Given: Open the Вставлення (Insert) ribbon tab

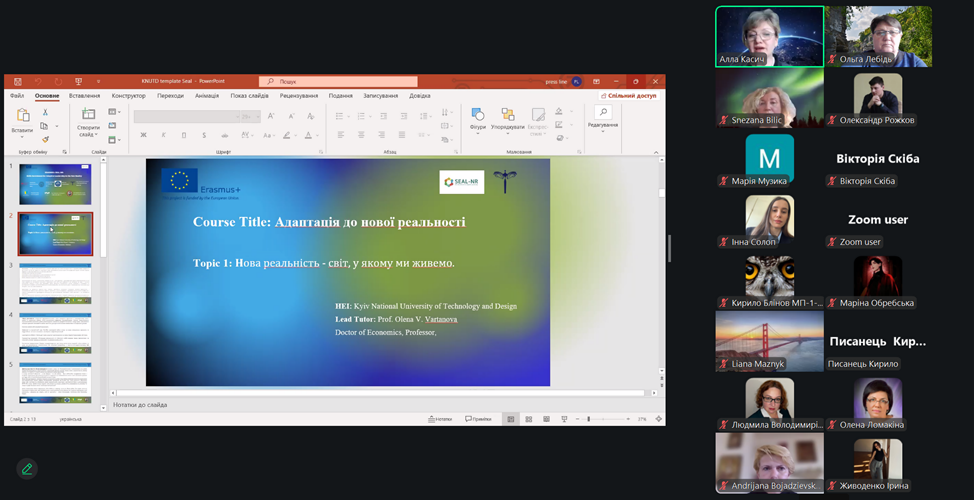Looking at the screenshot, I should click(x=85, y=96).
